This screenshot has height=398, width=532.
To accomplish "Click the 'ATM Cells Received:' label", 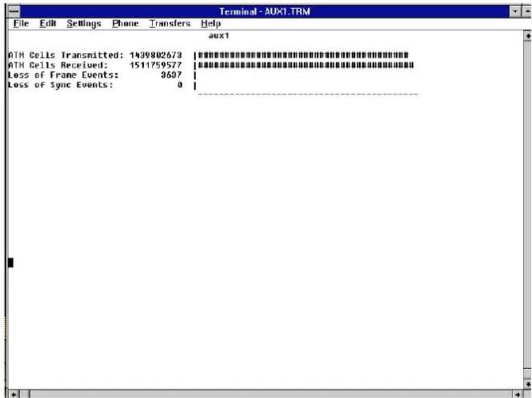I will [58, 65].
